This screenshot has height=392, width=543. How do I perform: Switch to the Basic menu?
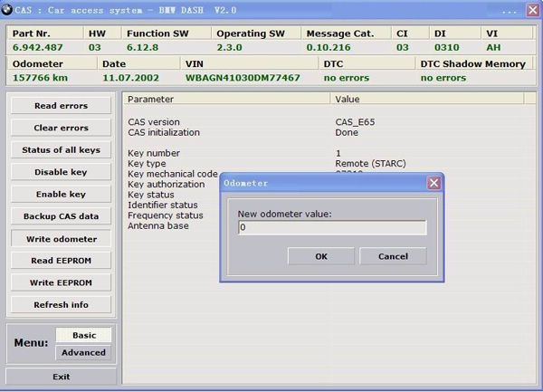click(x=84, y=335)
